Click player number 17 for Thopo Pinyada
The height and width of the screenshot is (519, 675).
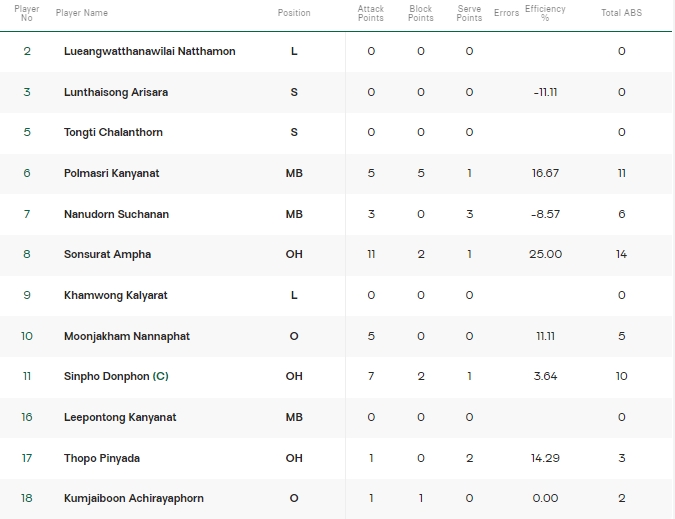coord(27,458)
